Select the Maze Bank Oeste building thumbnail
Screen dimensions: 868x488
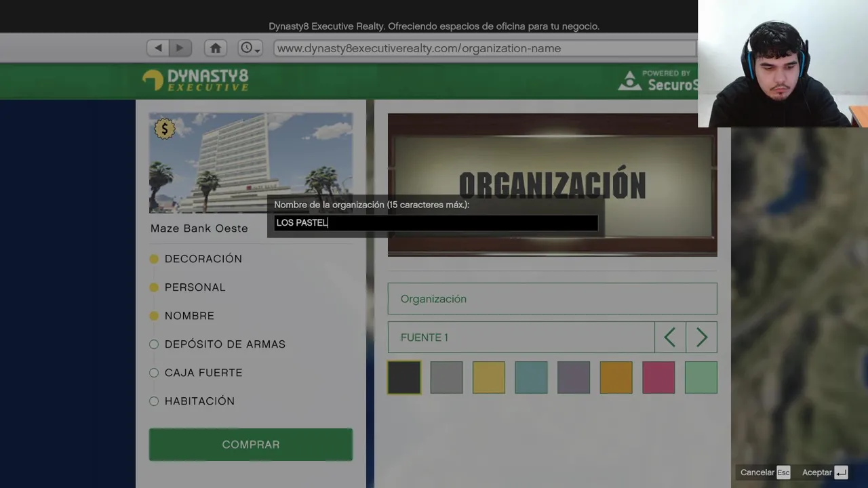251,163
